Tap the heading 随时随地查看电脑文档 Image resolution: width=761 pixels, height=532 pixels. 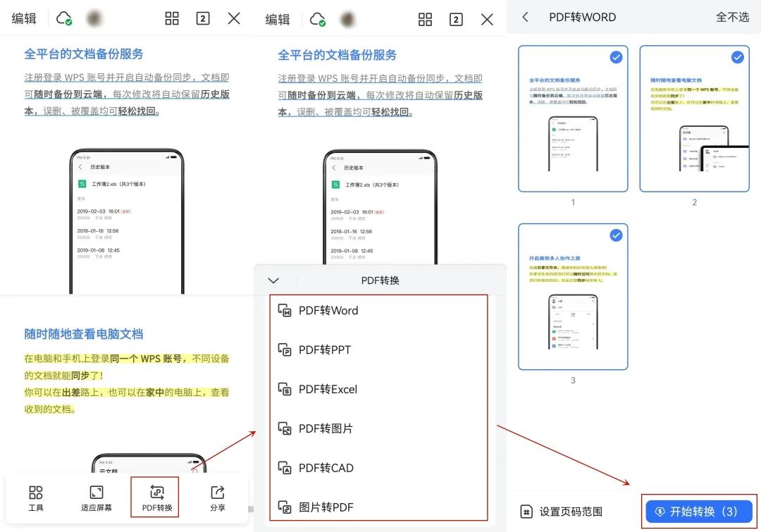[84, 334]
